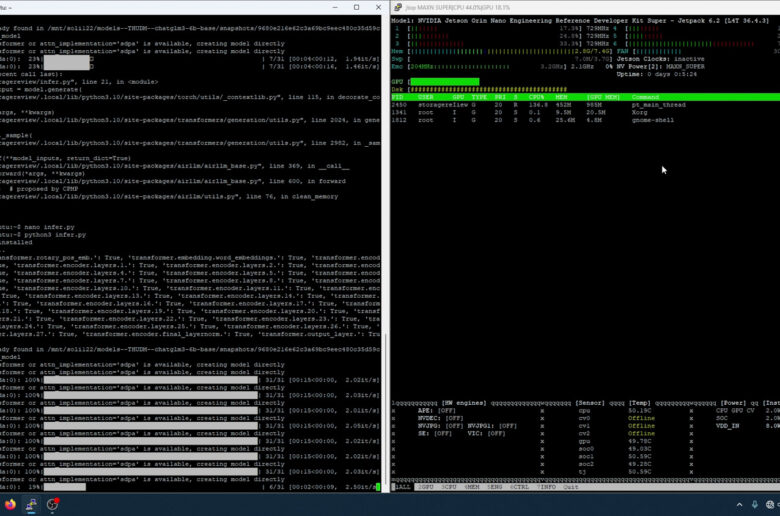Image resolution: width=780 pixels, height=516 pixels.
Task: Open Firefox from the taskbar
Action: point(10,504)
